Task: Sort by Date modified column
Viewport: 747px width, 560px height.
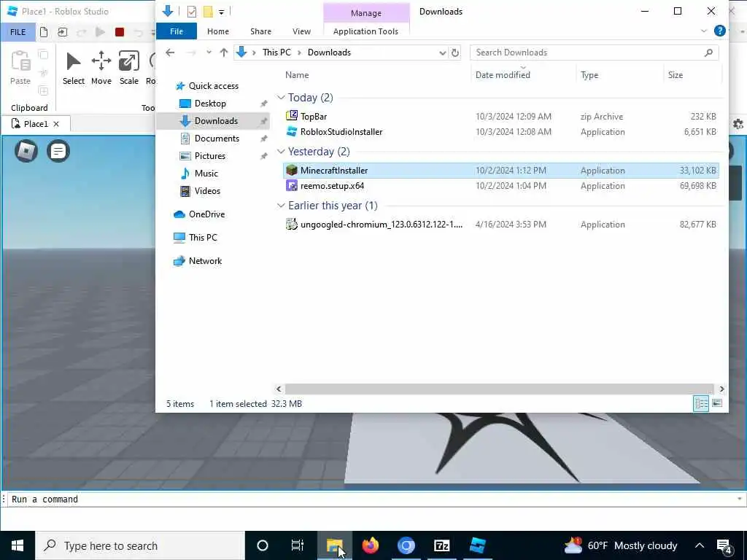Action: [x=503, y=75]
